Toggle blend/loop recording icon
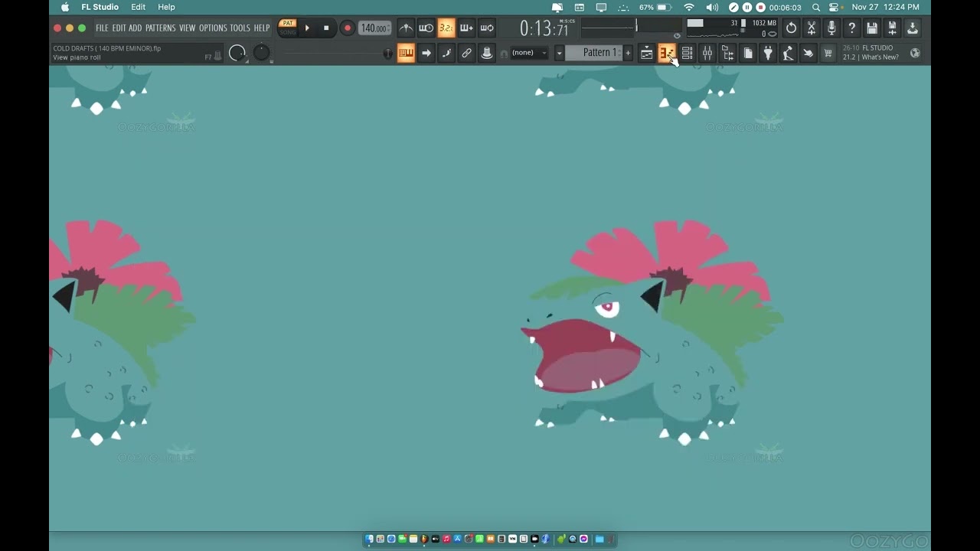This screenshot has height=551, width=980. click(x=486, y=28)
